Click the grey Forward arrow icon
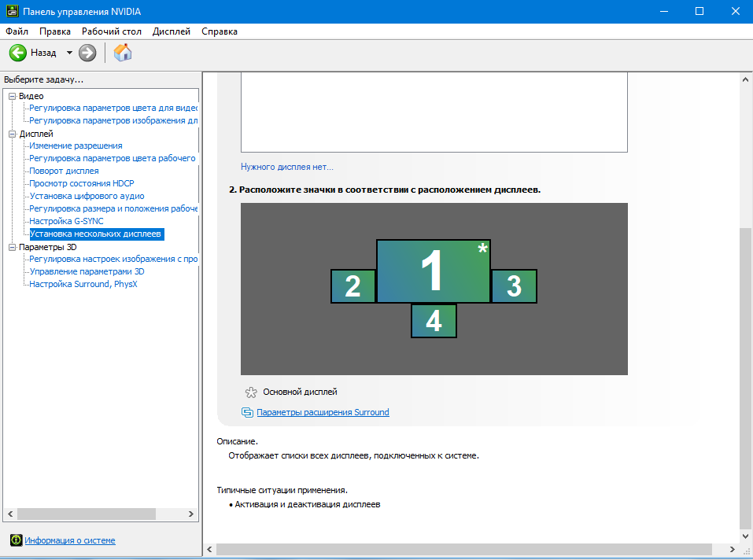This screenshot has height=560, width=753. (87, 53)
